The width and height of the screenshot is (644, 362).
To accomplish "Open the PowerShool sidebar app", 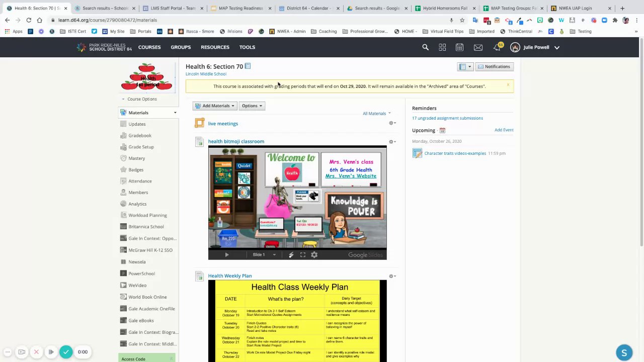I will 141,274.
